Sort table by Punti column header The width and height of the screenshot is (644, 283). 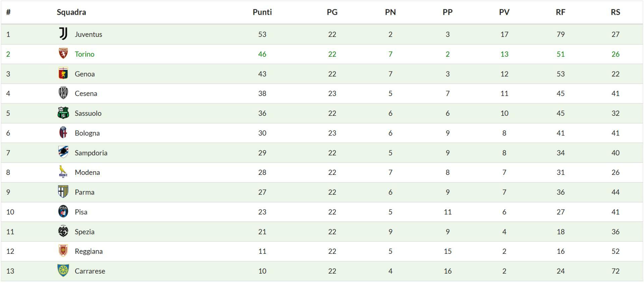pyautogui.click(x=262, y=12)
